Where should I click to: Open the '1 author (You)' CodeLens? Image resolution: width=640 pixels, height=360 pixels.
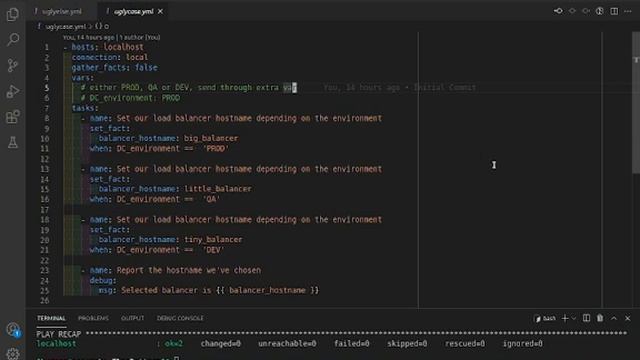point(140,37)
